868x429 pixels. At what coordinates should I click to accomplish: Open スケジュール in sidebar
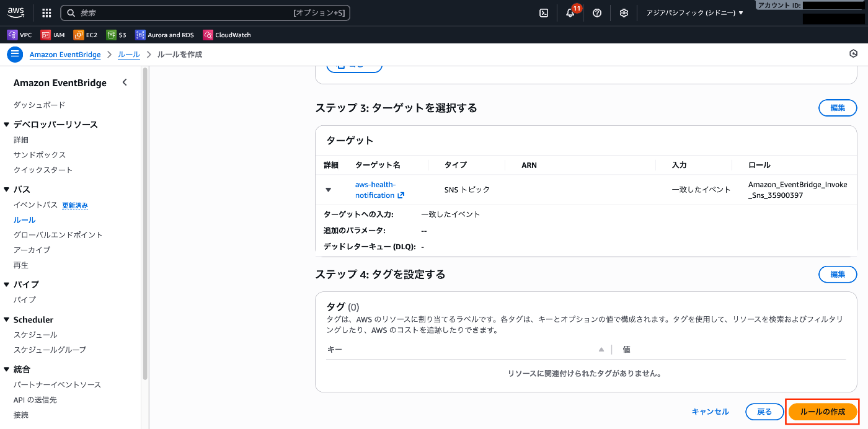[35, 335]
